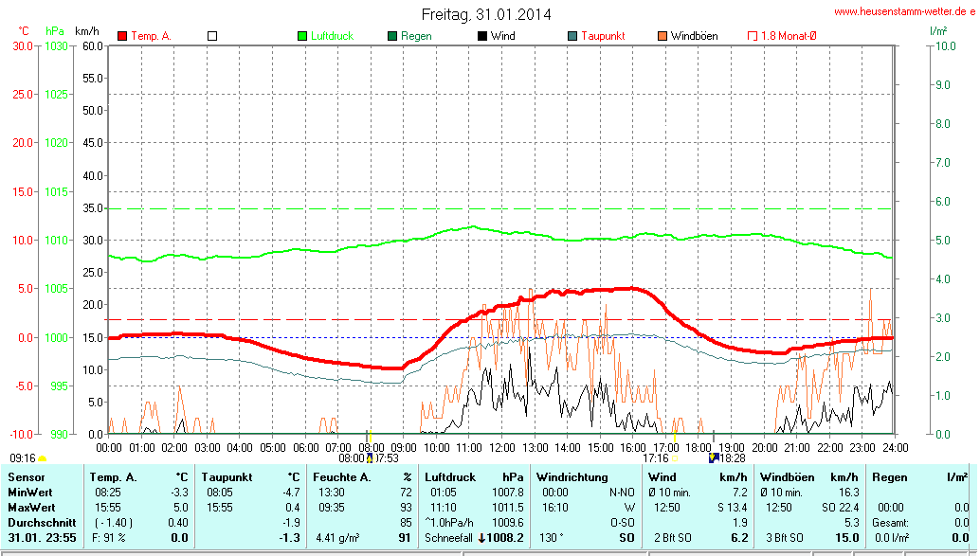Click the Windböen legend label
Viewport: 980px width, 556px height.
tap(695, 36)
